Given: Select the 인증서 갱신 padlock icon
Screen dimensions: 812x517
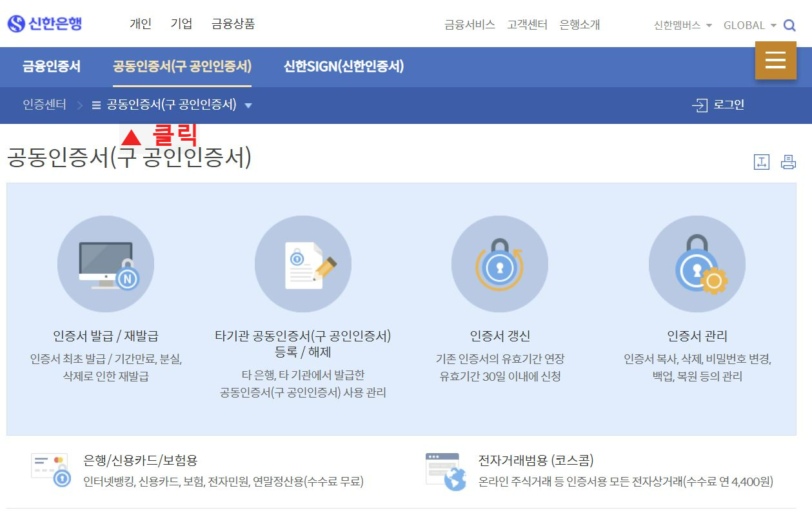Looking at the screenshot, I should [500, 263].
